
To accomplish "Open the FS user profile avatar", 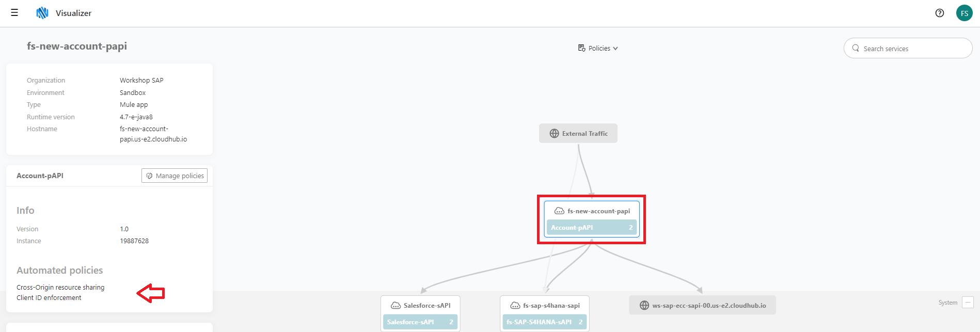I will [965, 13].
